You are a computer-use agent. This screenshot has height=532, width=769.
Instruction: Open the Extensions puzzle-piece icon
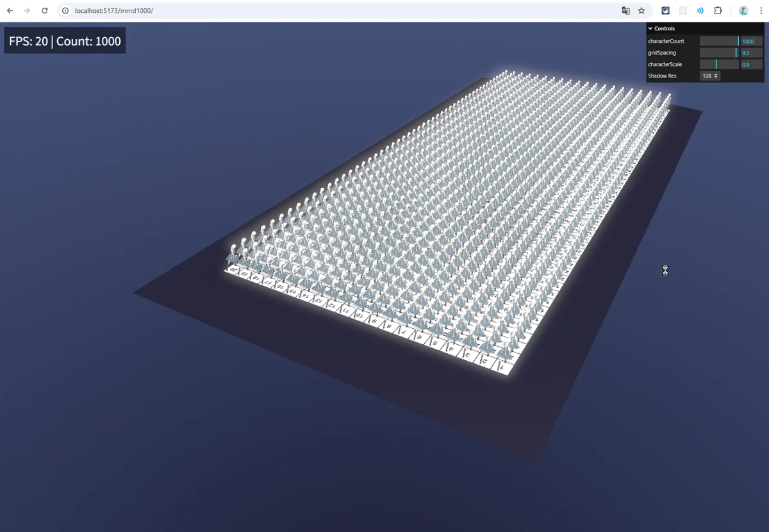pos(718,11)
